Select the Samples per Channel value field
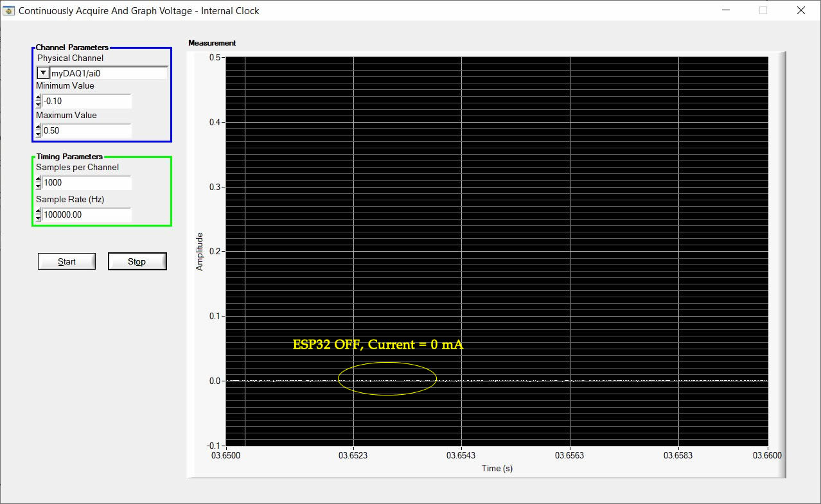 coord(87,183)
